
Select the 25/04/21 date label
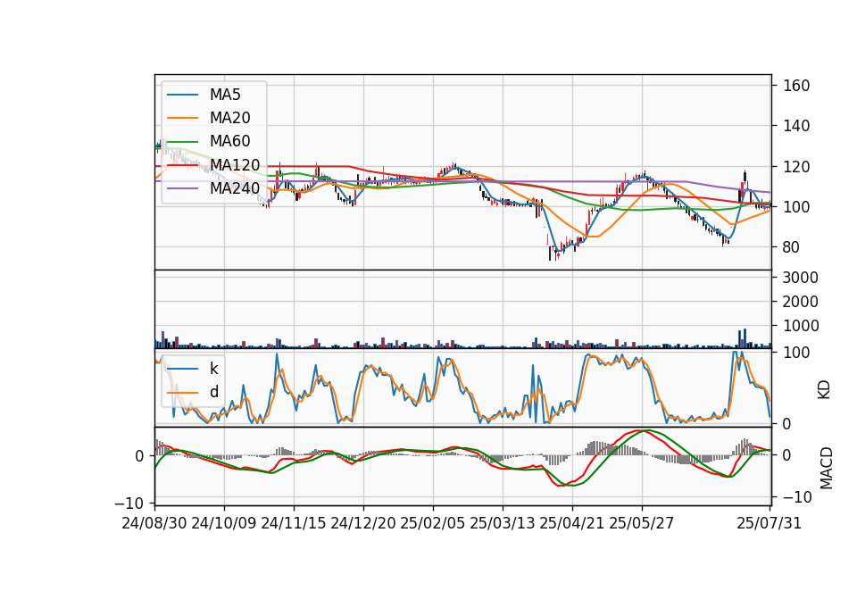coord(571,523)
